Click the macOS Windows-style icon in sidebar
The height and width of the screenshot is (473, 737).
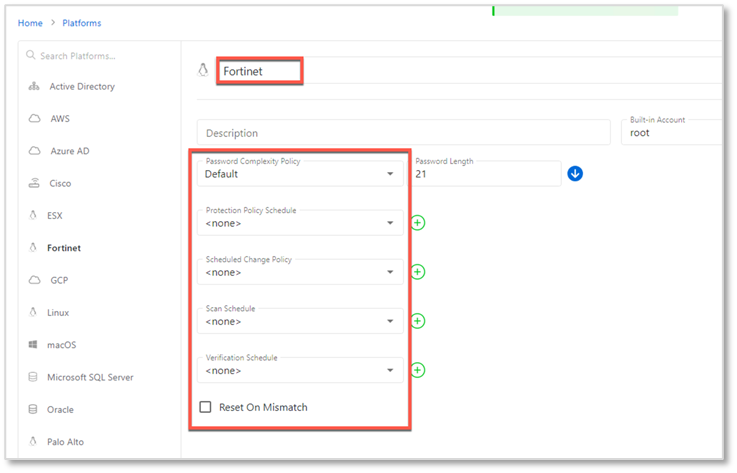pos(34,345)
